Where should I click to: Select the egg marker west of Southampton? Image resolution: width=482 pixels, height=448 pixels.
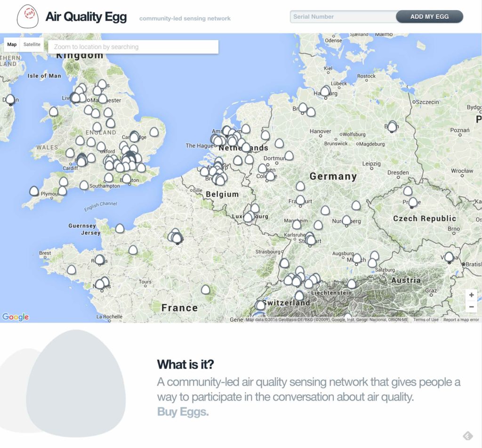pos(84,185)
